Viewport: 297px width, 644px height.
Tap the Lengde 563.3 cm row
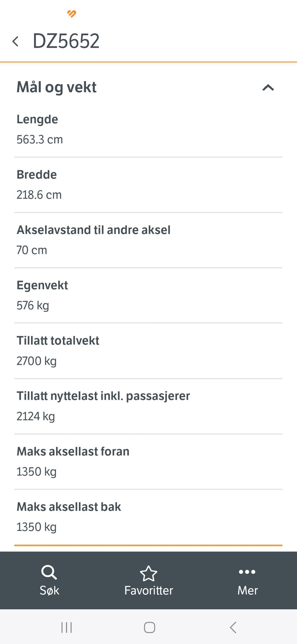148,129
